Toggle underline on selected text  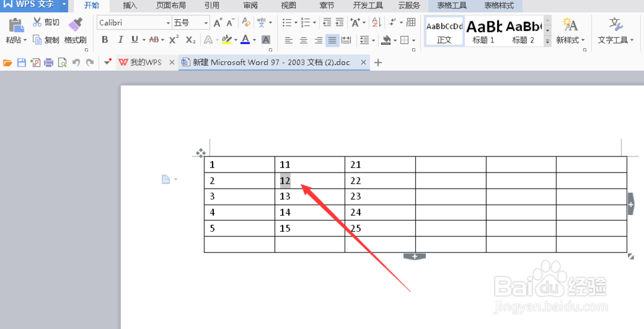coord(135,40)
